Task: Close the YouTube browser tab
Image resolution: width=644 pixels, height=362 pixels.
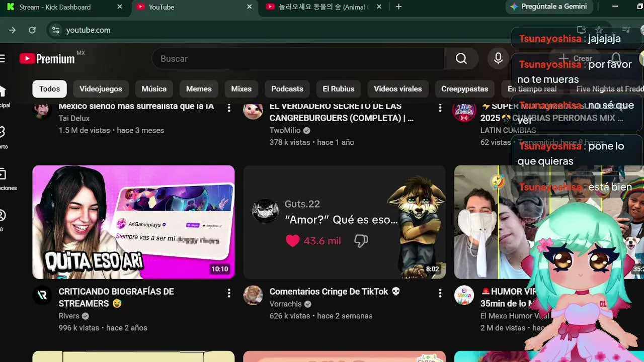Action: pos(250,7)
